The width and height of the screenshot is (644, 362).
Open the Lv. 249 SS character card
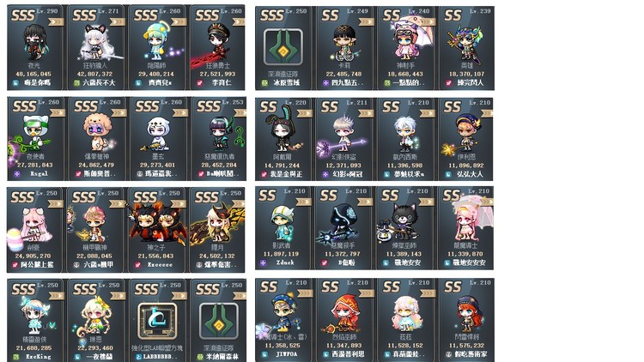pyautogui.click(x=343, y=48)
